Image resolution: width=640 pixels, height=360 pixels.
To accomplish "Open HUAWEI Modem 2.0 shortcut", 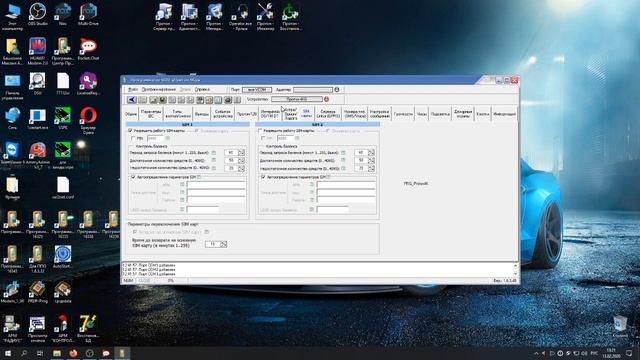I will [38, 51].
